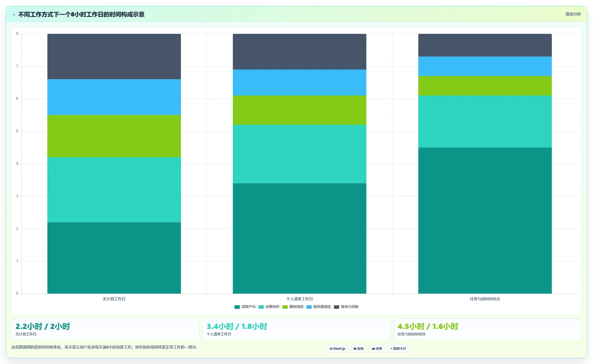The width and height of the screenshot is (593, 364).
Task: Click the Chart.js tag chip
Action: point(337,349)
